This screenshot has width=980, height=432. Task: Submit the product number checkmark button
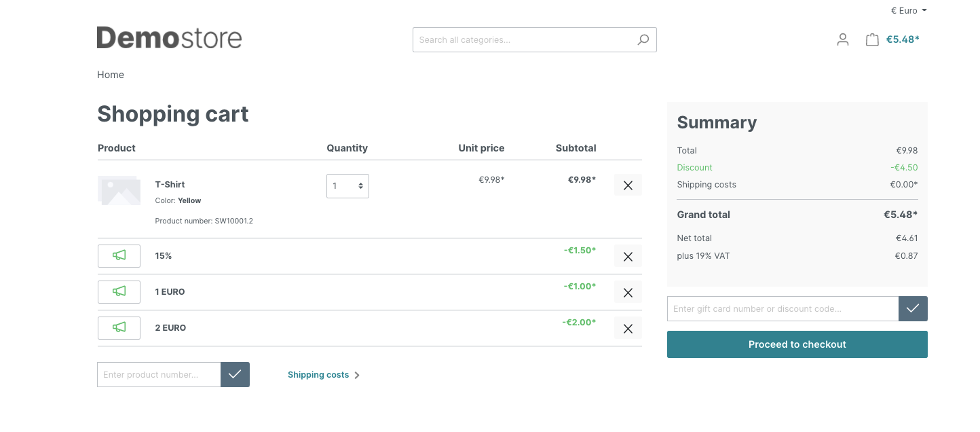click(x=235, y=374)
